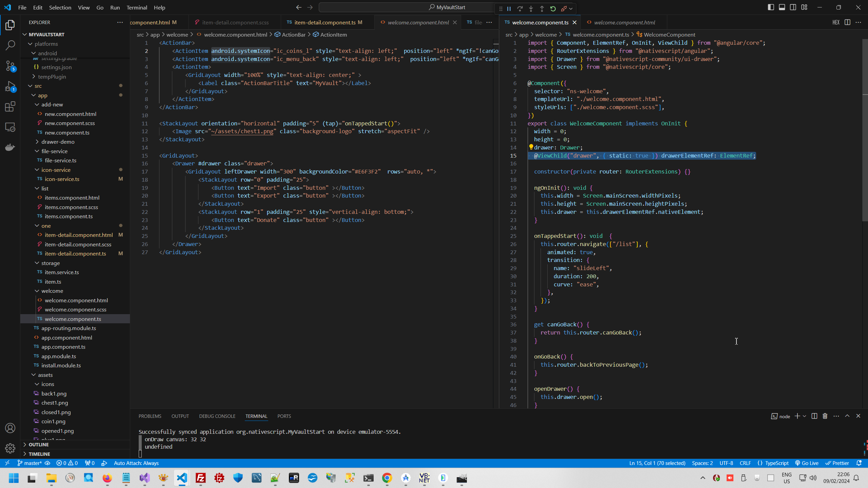
Task: Toggle the bottom panel layout button
Action: [782, 7]
